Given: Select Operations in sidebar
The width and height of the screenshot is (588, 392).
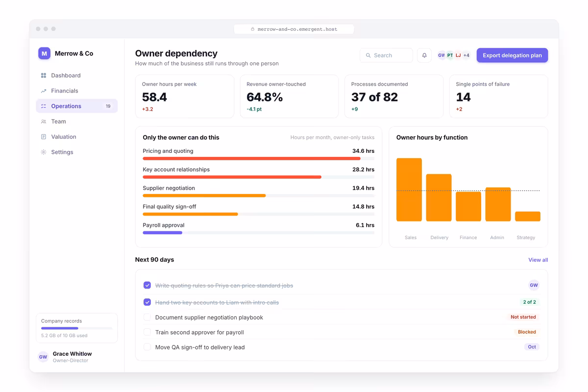Looking at the screenshot, I should coord(77,106).
